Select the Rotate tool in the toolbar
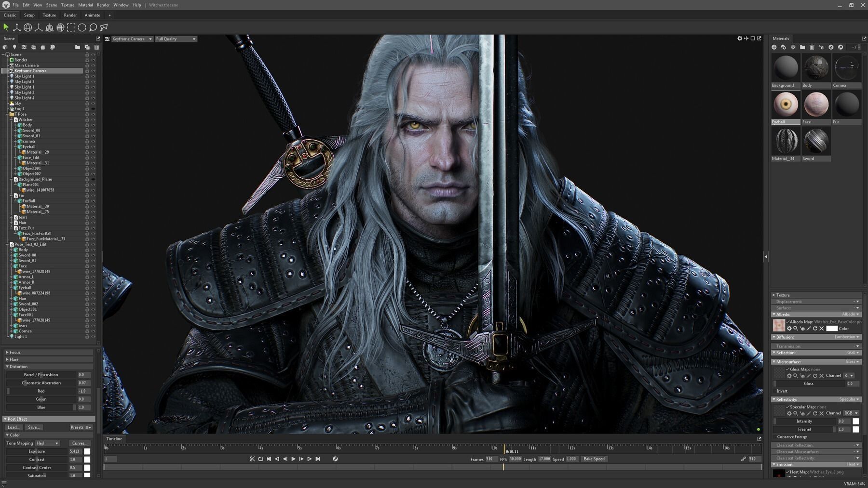Viewport: 868px width, 488px height. pyautogui.click(x=27, y=27)
